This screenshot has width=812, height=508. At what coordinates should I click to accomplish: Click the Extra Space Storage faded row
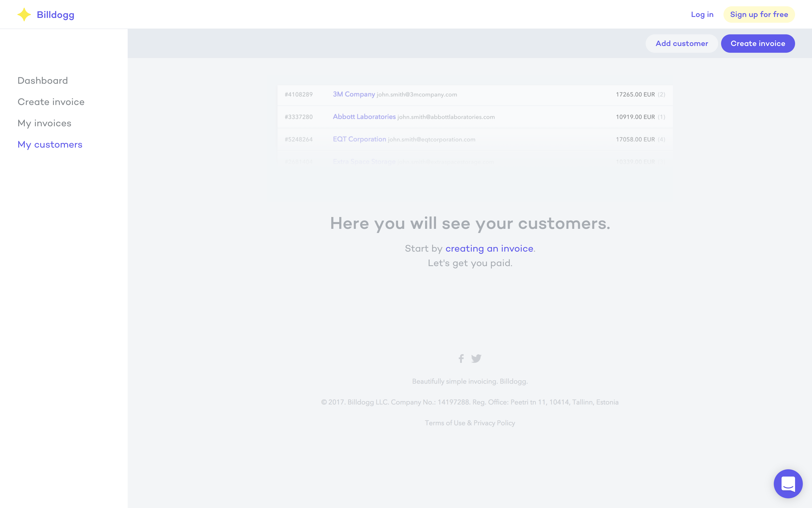coord(364,162)
